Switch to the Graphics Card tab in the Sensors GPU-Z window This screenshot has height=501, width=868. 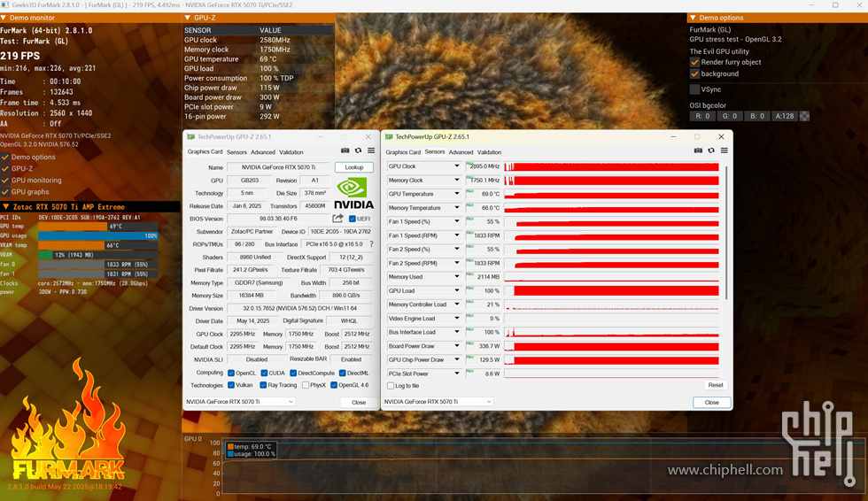(x=403, y=152)
